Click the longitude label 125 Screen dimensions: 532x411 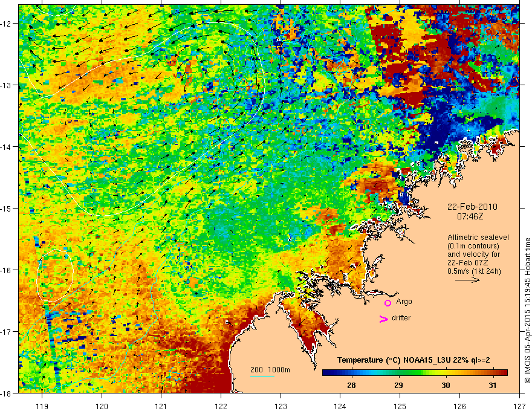pyautogui.click(x=400, y=406)
